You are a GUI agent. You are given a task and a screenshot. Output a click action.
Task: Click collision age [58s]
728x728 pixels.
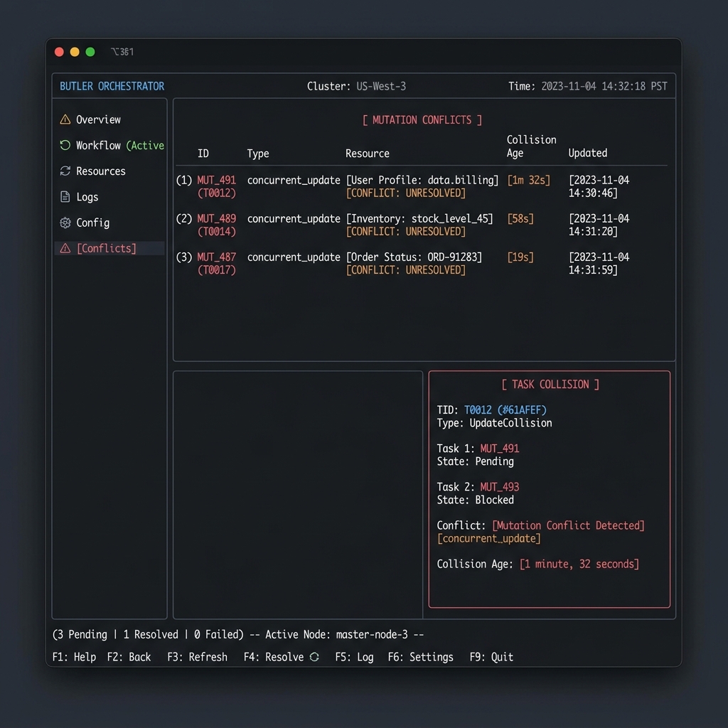(x=520, y=219)
